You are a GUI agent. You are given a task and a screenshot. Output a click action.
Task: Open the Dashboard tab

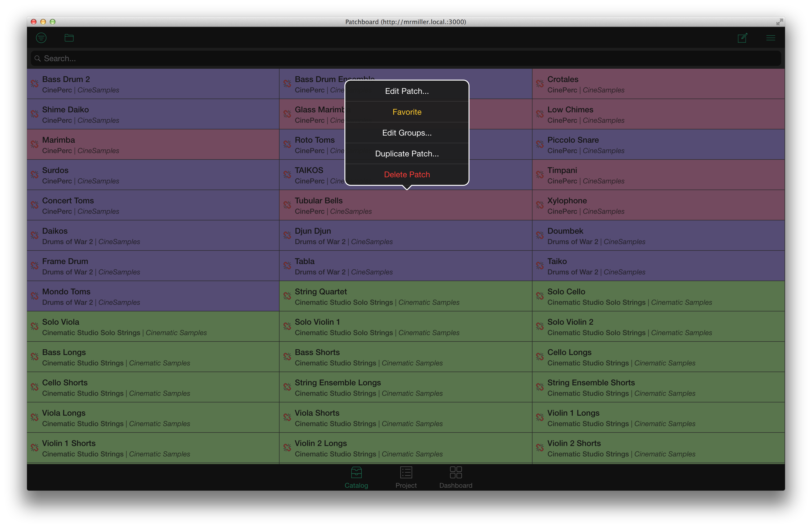(456, 477)
